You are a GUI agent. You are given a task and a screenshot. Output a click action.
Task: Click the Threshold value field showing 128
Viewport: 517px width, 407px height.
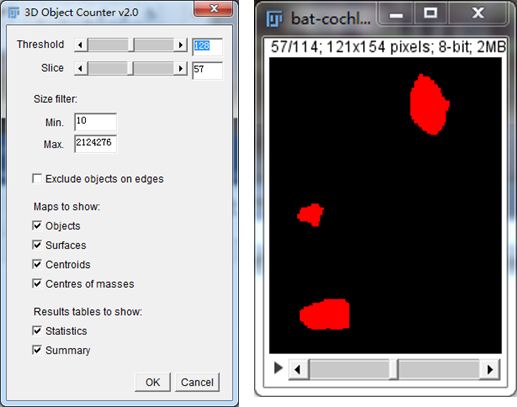(207, 46)
